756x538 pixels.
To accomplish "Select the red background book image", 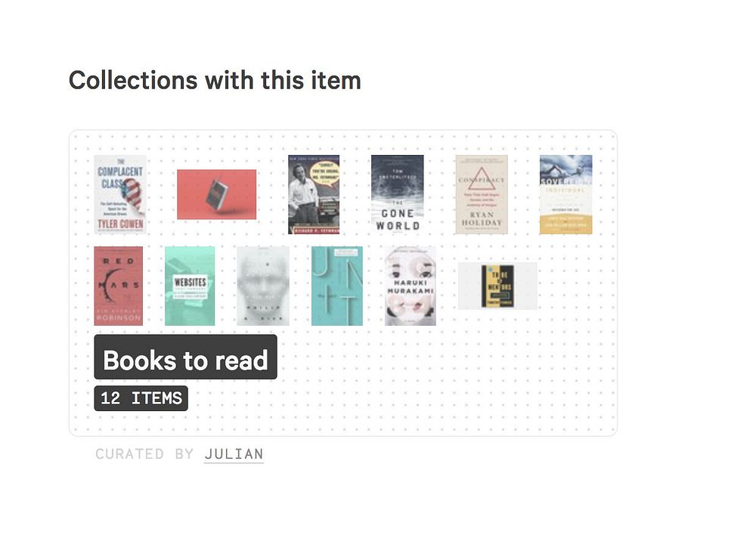I will pyautogui.click(x=216, y=194).
